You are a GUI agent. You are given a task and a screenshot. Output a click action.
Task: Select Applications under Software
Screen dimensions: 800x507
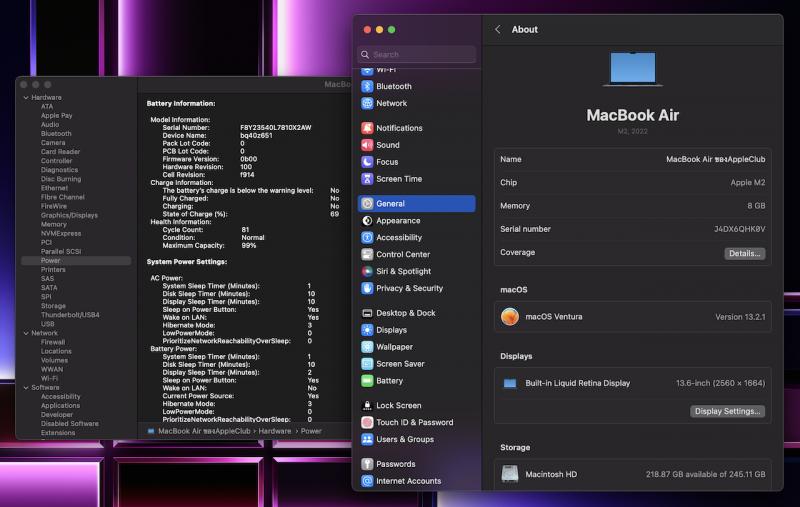pos(60,405)
